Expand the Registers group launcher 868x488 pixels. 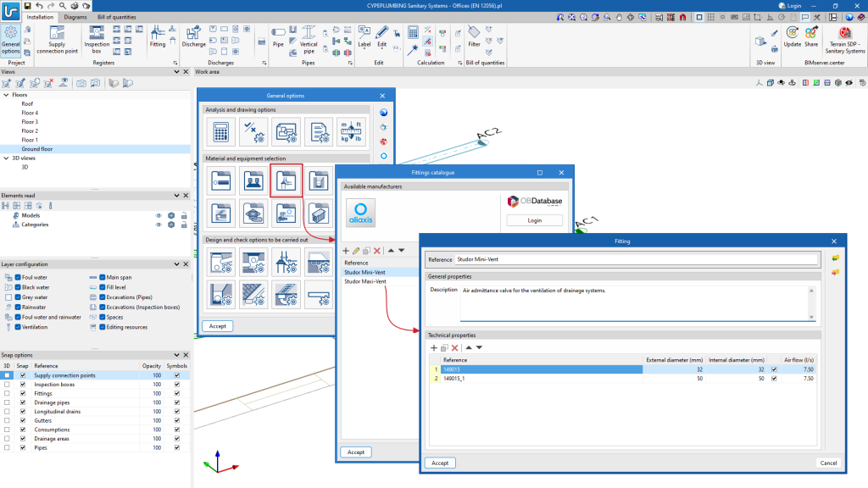tap(175, 63)
